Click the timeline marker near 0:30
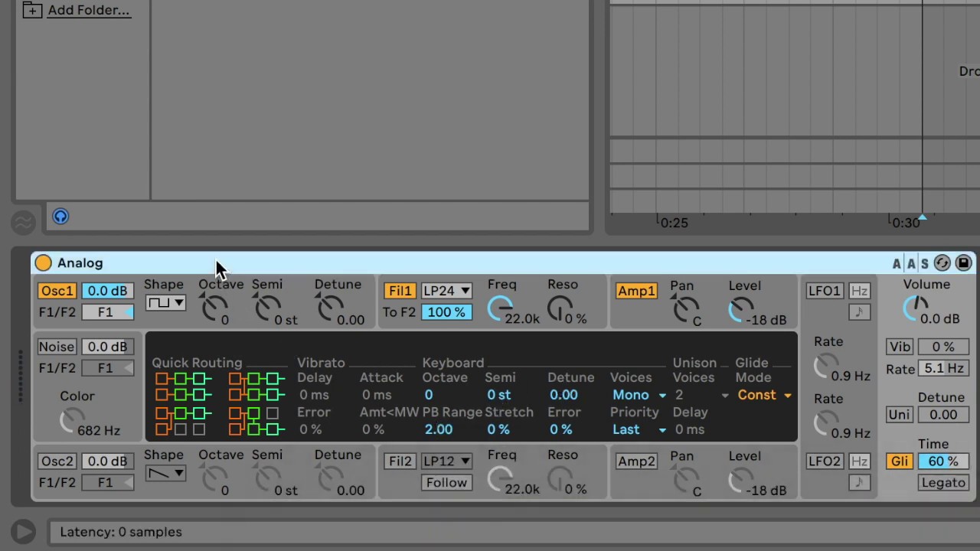Viewport: 980px width, 551px height. (x=923, y=218)
